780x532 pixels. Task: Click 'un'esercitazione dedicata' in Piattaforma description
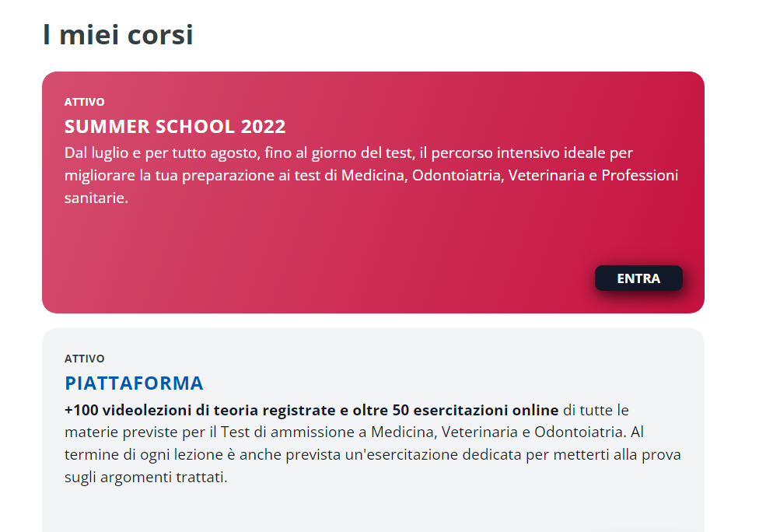[x=438, y=454]
